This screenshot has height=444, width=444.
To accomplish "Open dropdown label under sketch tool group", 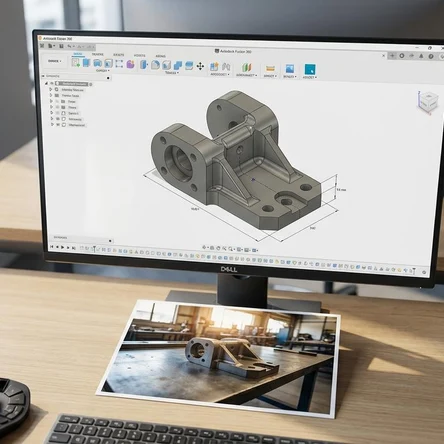I will [102, 70].
